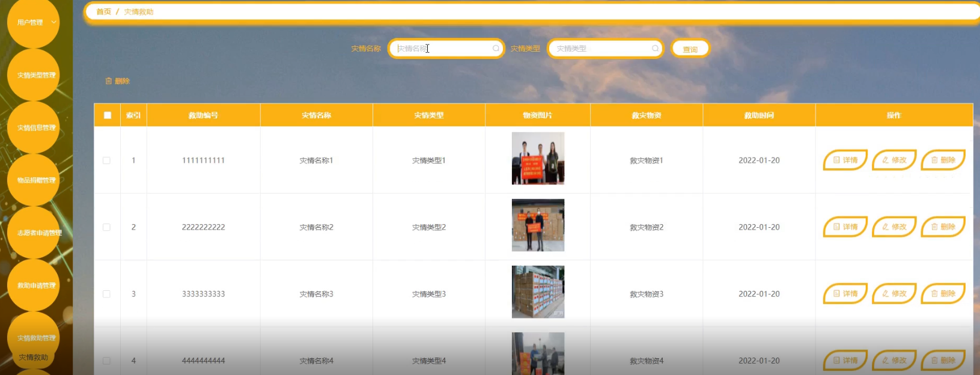Click cell 1111111111

(204, 160)
